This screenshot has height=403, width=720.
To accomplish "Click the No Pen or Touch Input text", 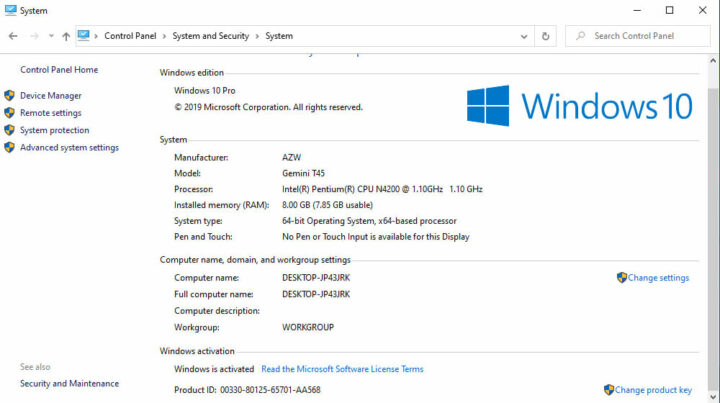I will pos(376,237).
